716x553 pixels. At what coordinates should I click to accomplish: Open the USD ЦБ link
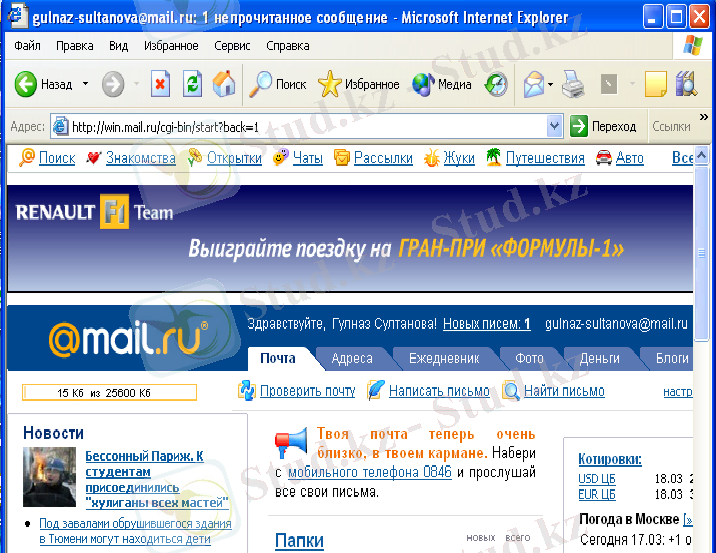point(597,479)
